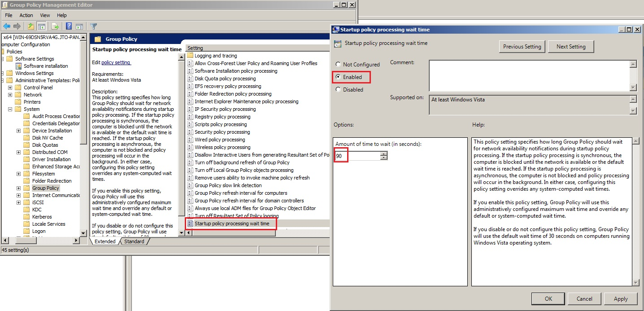
Task: Expand the Control Panel tree node
Action: point(10,88)
